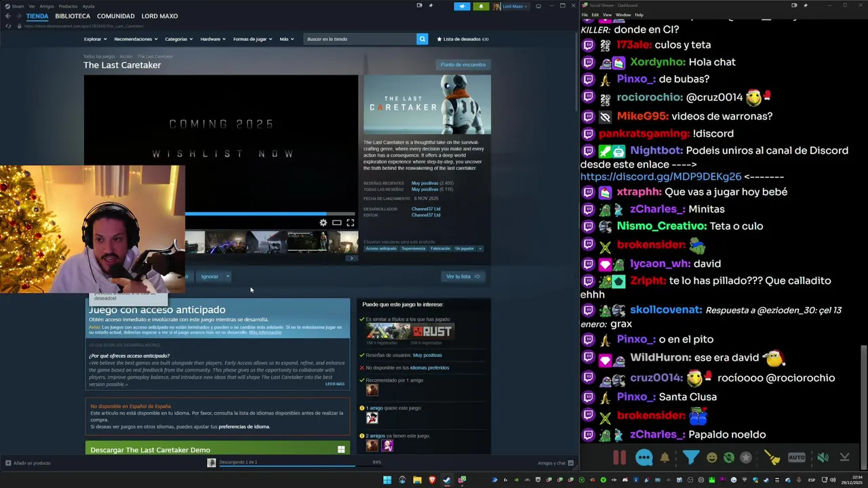
Task: Open Brave browser from the taskbar
Action: pos(432,480)
